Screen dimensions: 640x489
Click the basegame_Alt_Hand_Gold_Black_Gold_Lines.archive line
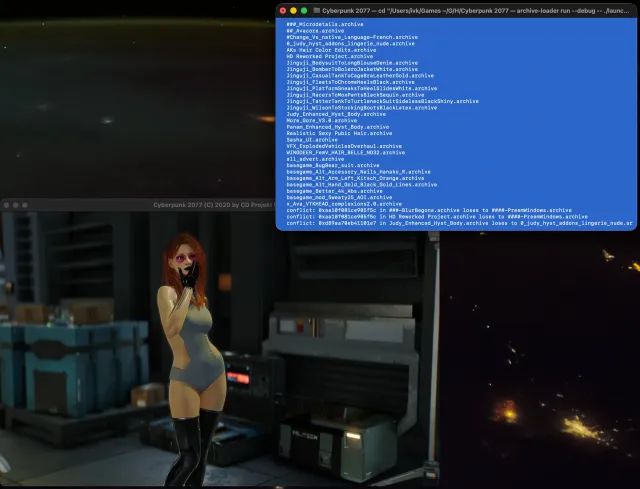362,184
